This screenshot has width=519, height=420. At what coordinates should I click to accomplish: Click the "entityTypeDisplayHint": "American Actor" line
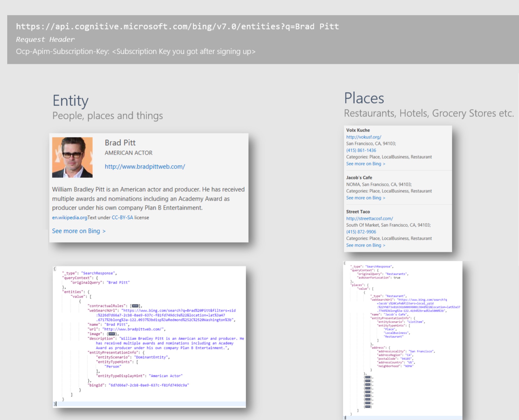[139, 376]
